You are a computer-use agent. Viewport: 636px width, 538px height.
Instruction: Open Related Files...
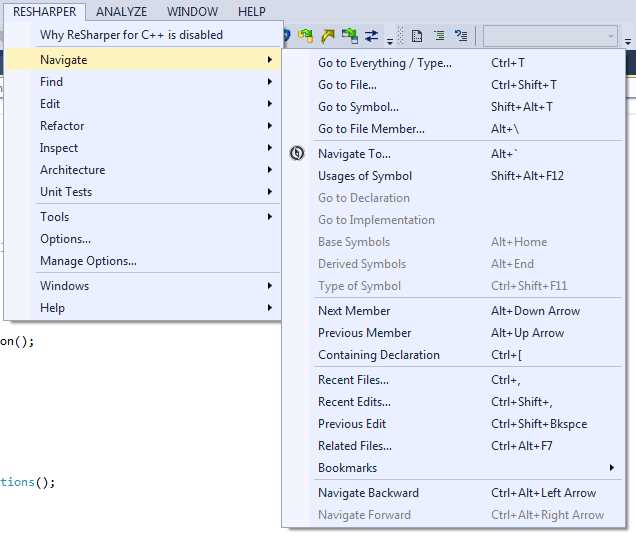click(454, 445)
